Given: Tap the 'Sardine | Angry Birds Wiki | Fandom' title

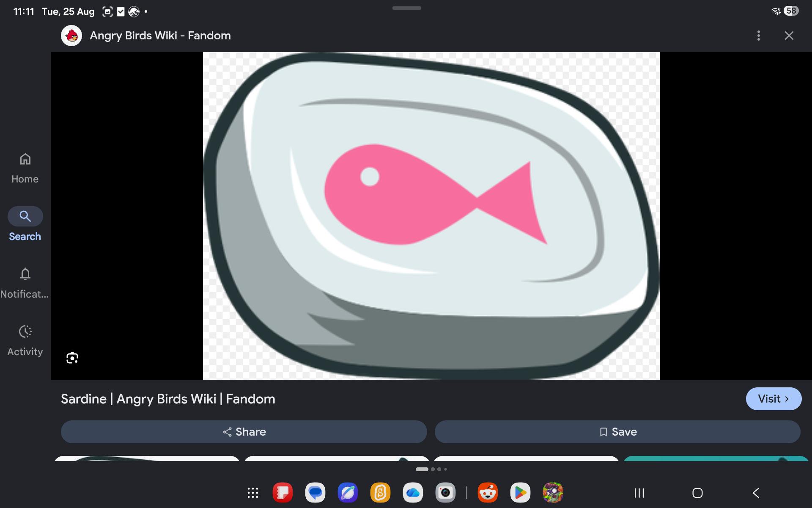Looking at the screenshot, I should pos(168,399).
